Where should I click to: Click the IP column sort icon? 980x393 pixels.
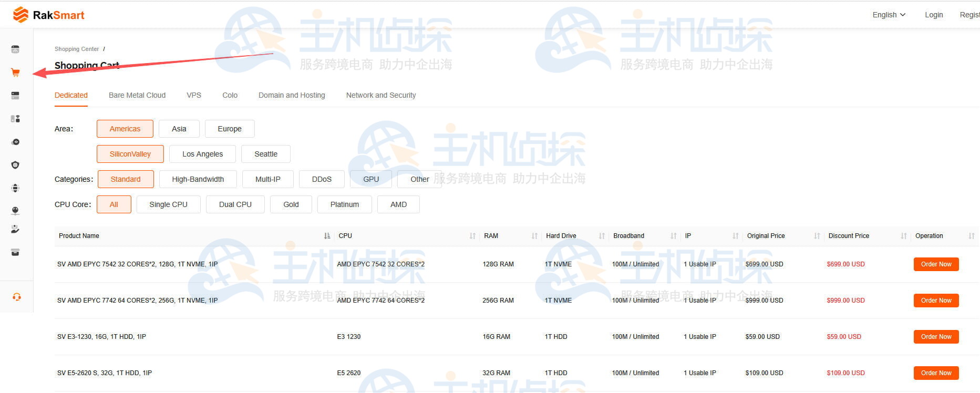pyautogui.click(x=735, y=236)
